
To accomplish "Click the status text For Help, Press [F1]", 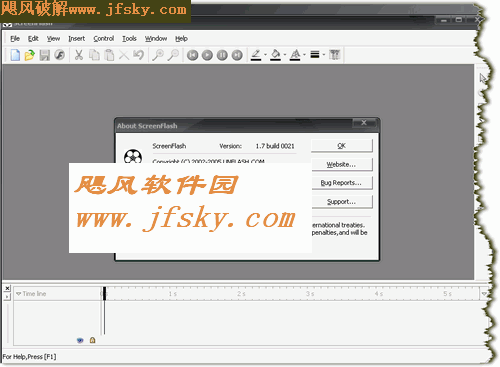I will 29,357.
